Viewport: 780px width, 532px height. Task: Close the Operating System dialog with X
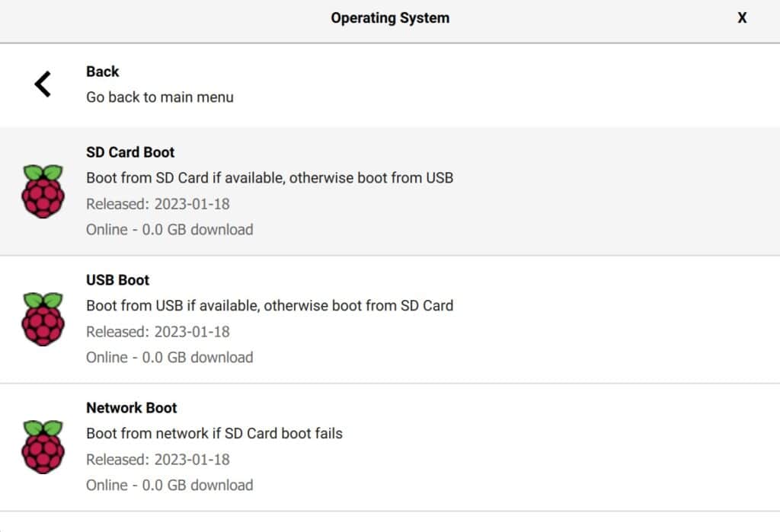point(742,18)
